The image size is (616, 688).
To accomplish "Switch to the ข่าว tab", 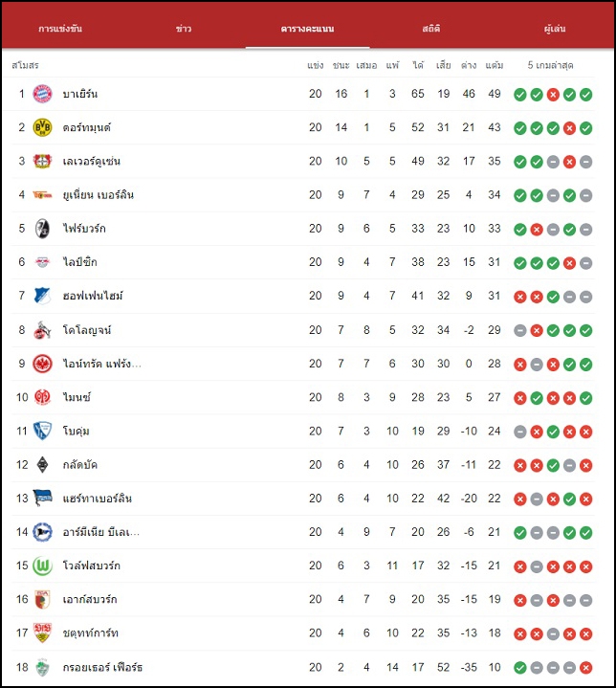I will pyautogui.click(x=184, y=29).
